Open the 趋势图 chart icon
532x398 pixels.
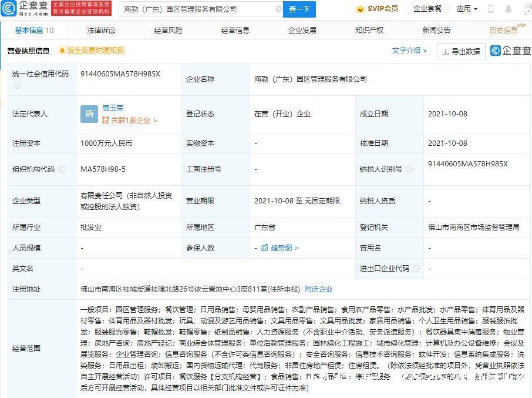pyautogui.click(x=265, y=248)
